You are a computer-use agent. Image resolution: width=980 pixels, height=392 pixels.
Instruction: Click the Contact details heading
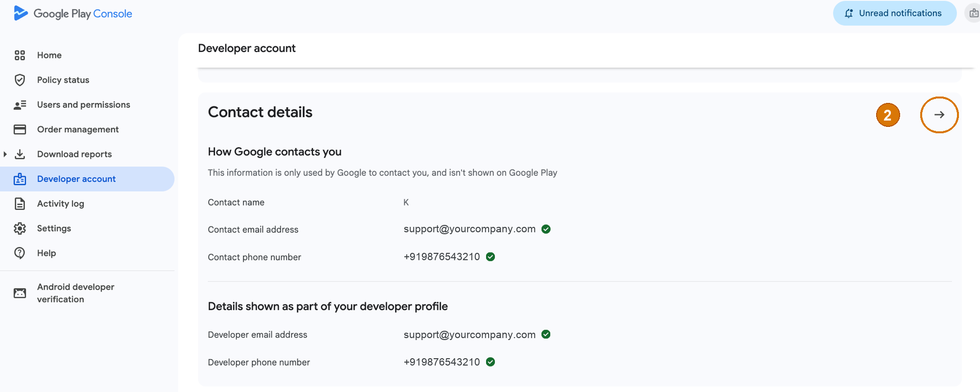tap(260, 112)
